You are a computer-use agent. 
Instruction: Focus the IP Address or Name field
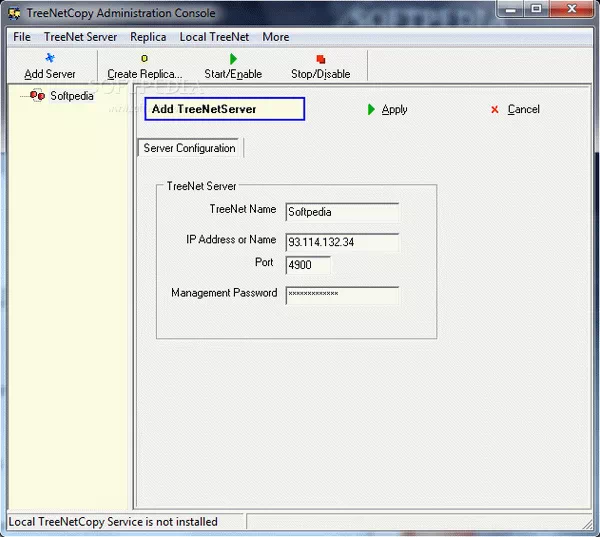(x=342, y=242)
